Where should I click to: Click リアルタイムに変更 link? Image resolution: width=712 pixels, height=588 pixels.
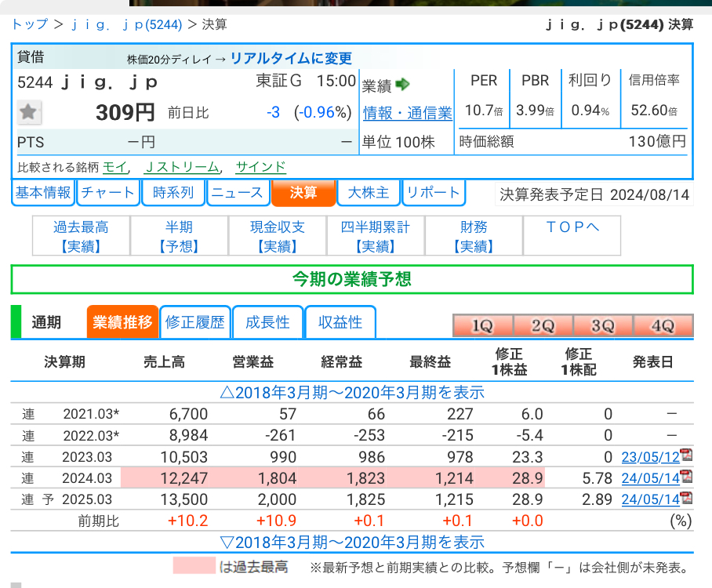click(291, 58)
